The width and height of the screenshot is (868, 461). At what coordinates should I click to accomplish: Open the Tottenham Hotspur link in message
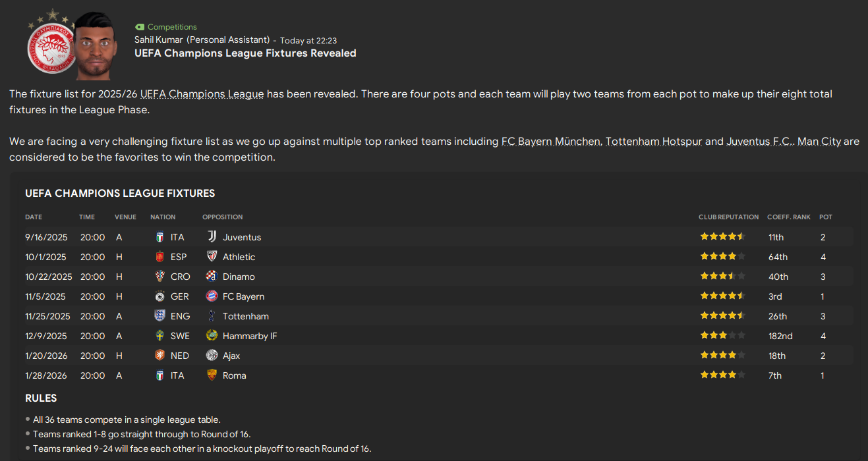click(654, 142)
